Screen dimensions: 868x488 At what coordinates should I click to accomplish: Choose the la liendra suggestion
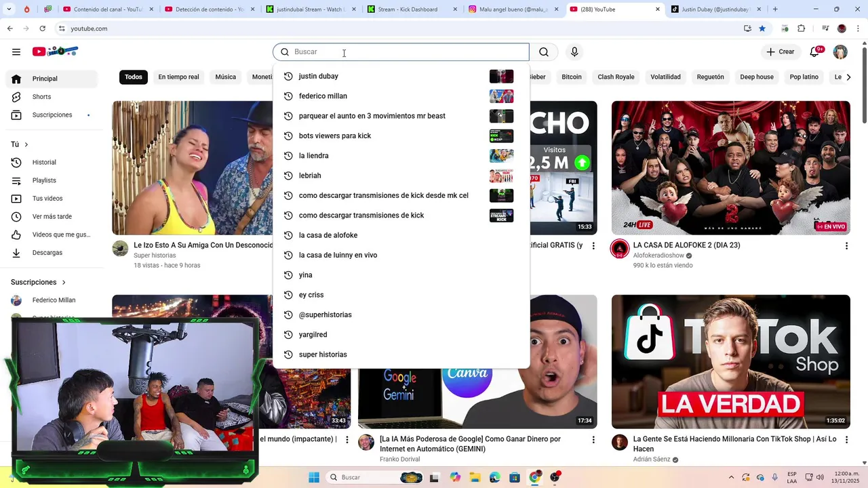point(401,156)
